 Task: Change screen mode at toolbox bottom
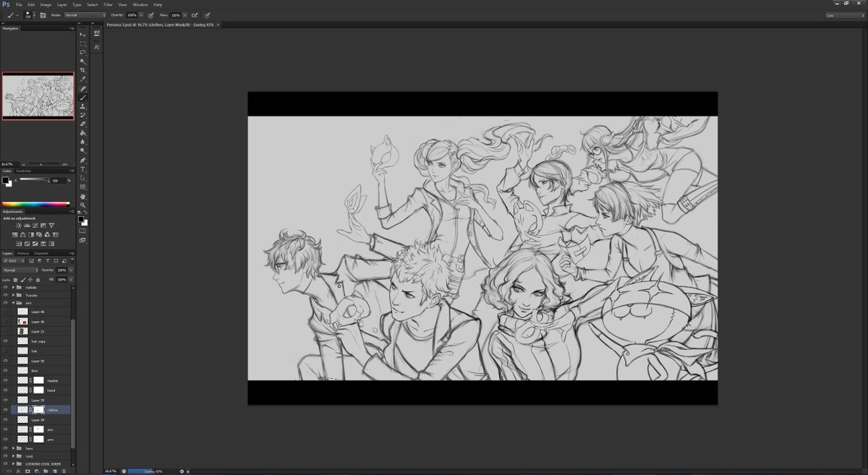click(x=82, y=240)
